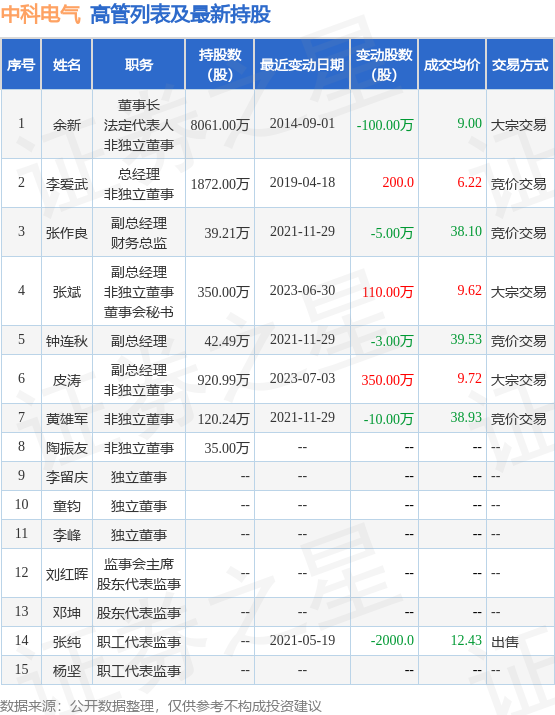Click holding value 120.24万
555x715 pixels.
[x=223, y=419]
